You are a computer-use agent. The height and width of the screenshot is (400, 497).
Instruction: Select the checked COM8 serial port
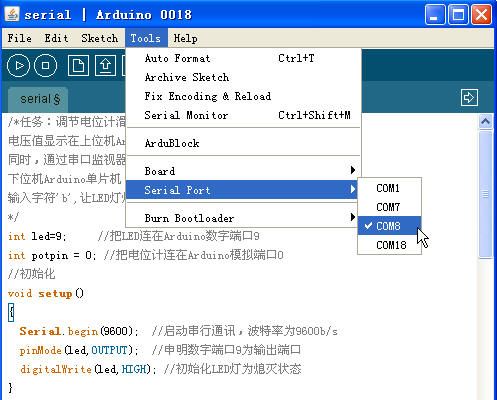point(390,226)
